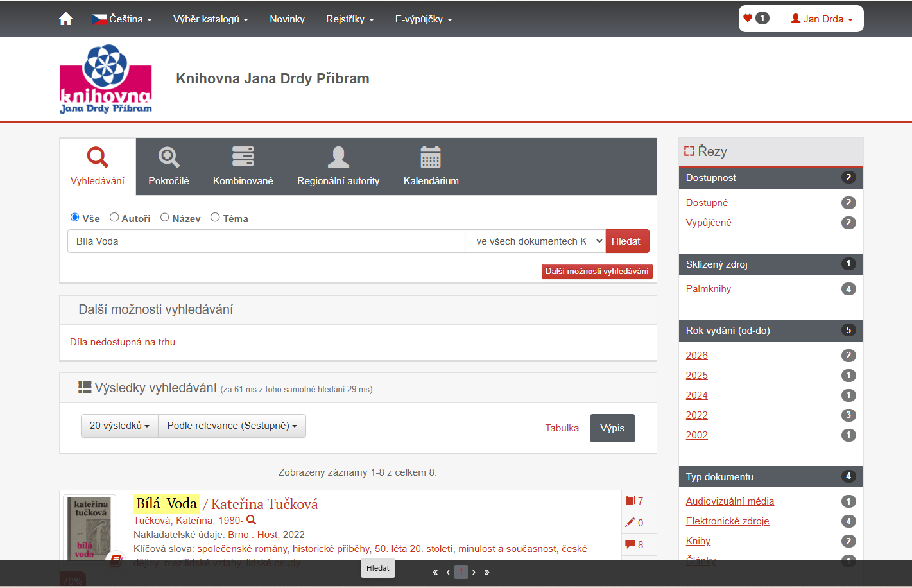This screenshot has width=912, height=588.
Task: Open the Jan Drda user menu
Action: click(822, 19)
